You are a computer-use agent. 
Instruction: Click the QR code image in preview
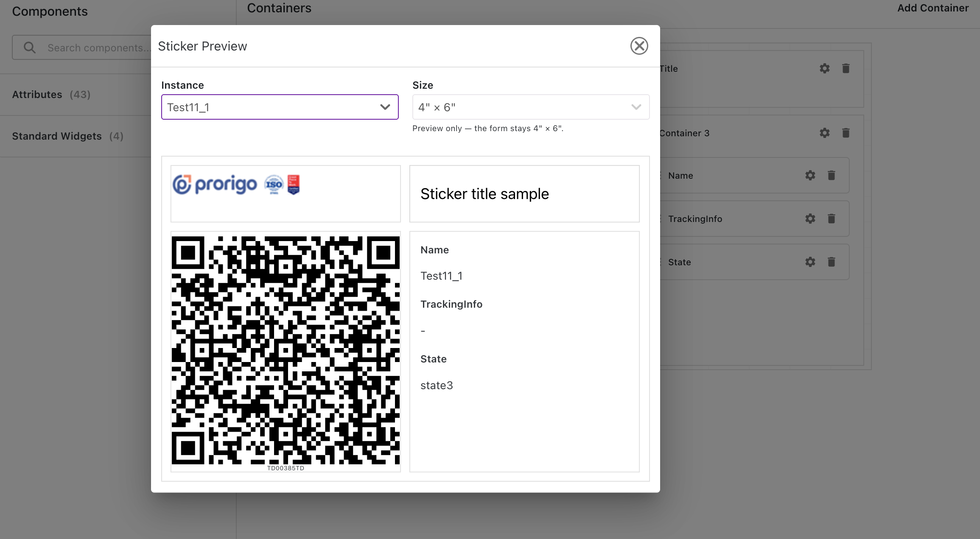(286, 350)
